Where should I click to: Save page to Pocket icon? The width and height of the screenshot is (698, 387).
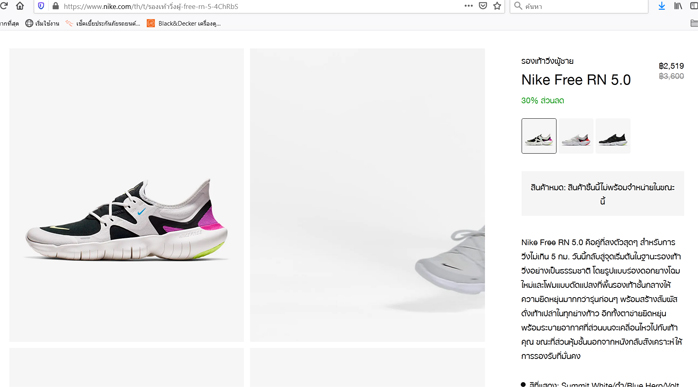483,6
